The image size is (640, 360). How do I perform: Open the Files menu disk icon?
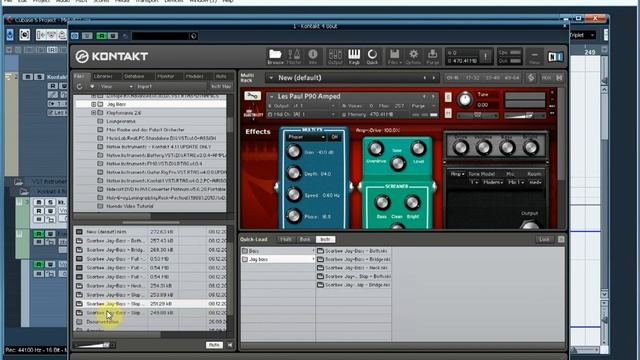pyautogui.click(x=395, y=56)
